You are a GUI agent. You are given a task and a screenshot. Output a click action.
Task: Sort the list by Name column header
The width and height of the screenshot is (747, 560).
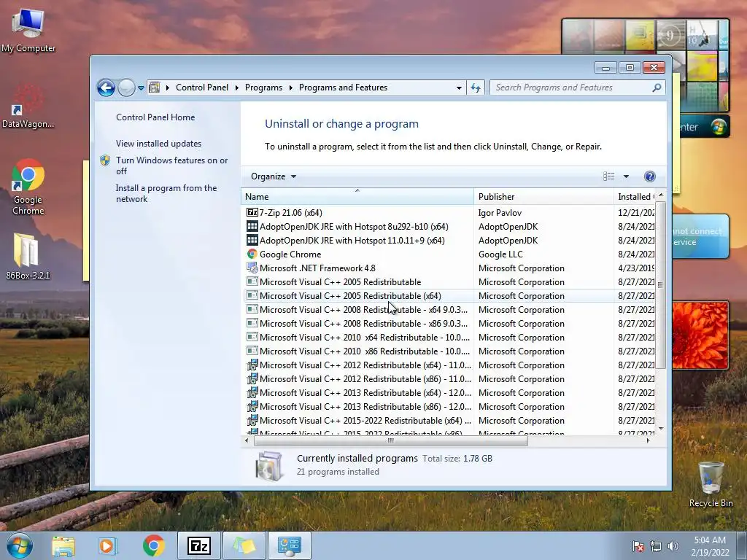click(x=357, y=197)
